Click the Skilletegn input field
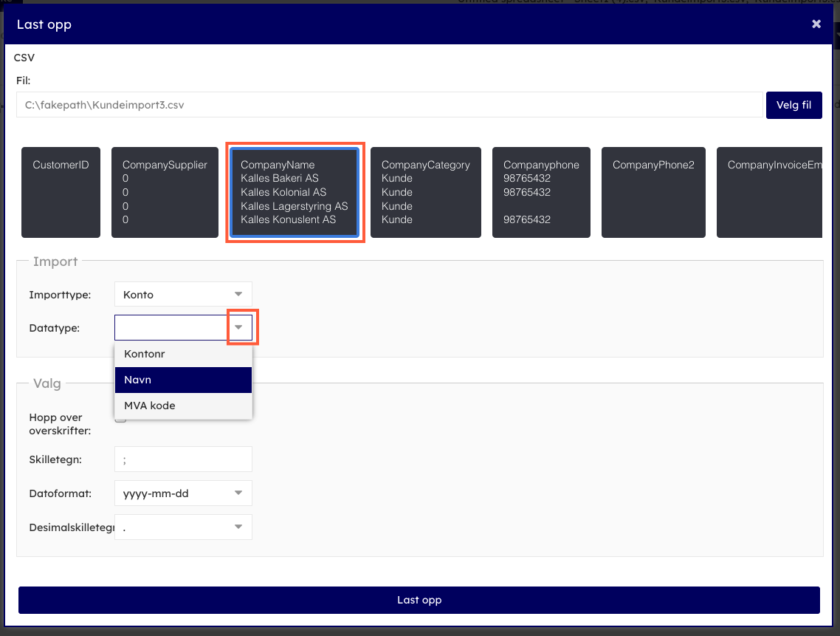840x636 pixels. point(183,459)
